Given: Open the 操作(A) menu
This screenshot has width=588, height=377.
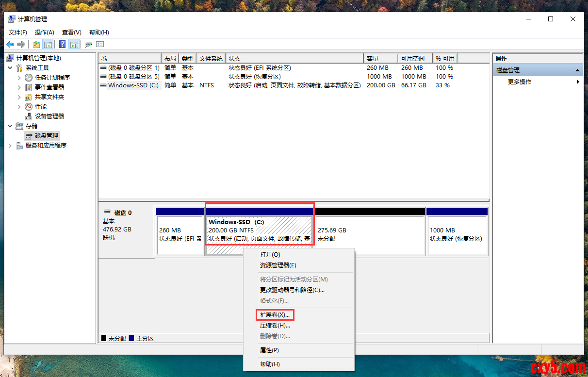Looking at the screenshot, I should pyautogui.click(x=44, y=33).
